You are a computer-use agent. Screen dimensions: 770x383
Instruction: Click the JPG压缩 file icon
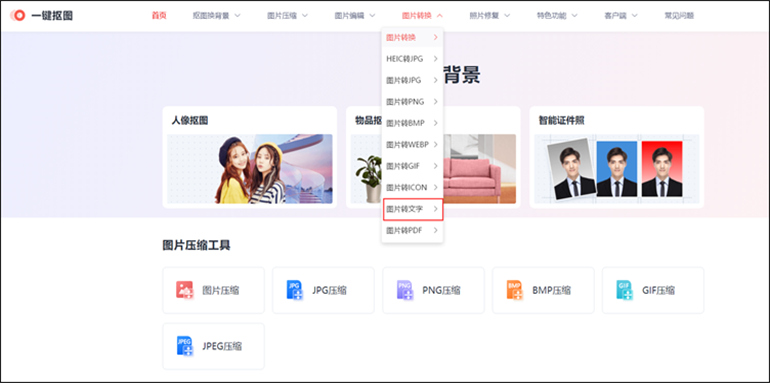click(x=294, y=290)
